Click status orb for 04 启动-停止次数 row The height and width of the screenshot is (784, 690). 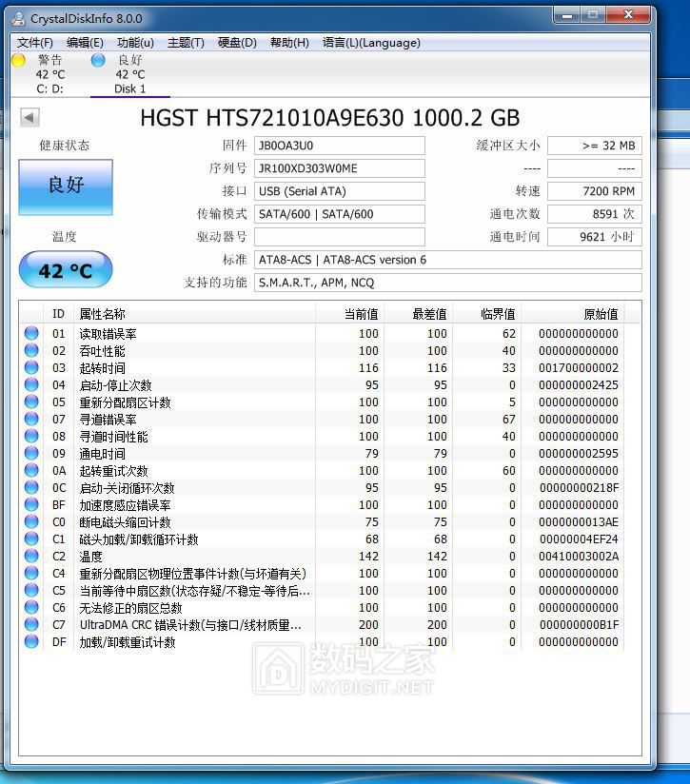pos(31,384)
